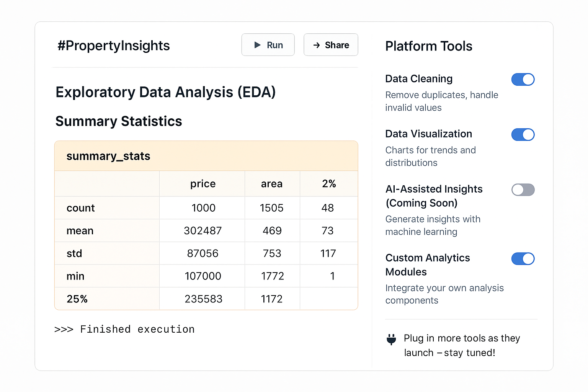Click the plug icon beside the stay-tuned note

[391, 339]
